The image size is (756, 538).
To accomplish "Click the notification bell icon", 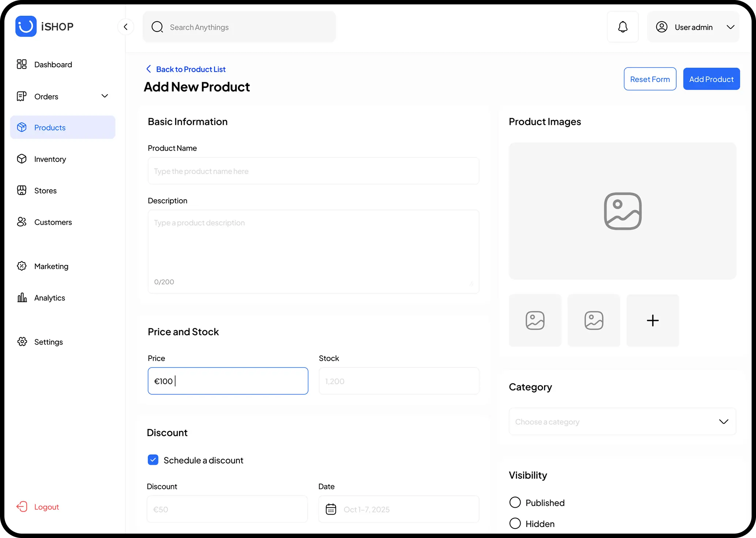I will (623, 27).
